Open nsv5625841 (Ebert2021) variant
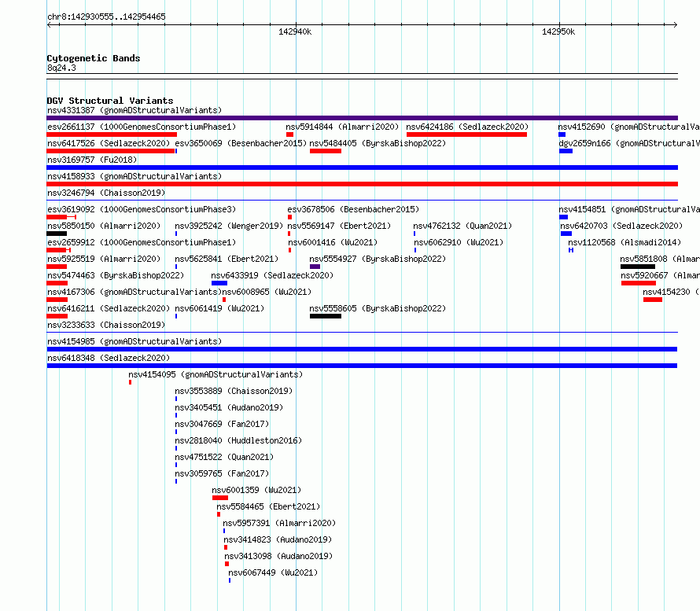 coord(227,259)
